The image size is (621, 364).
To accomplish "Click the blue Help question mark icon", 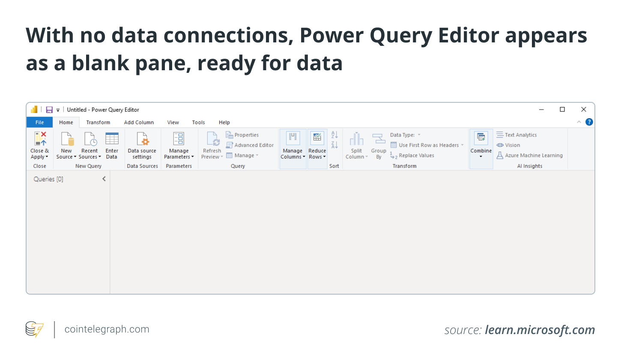I will (589, 122).
